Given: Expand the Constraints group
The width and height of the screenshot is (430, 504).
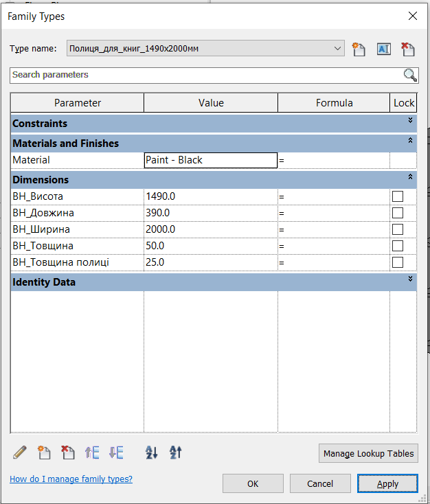Looking at the screenshot, I should 410,121.
